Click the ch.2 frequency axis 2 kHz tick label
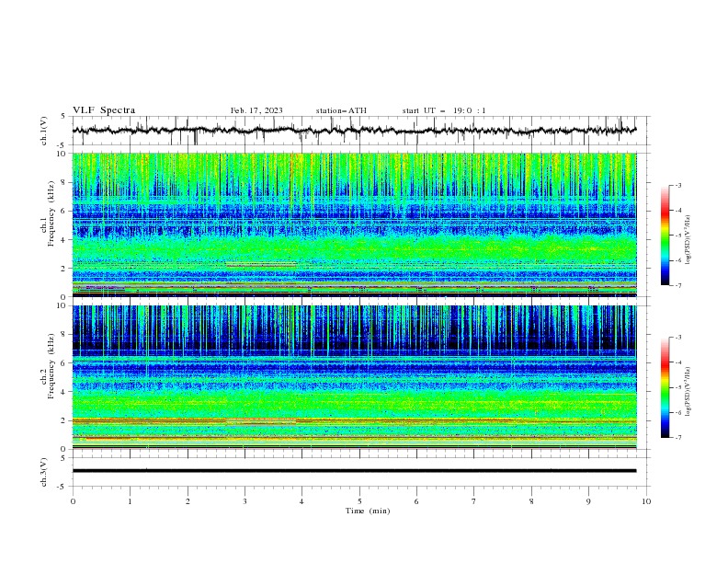728x563 pixels. point(65,420)
